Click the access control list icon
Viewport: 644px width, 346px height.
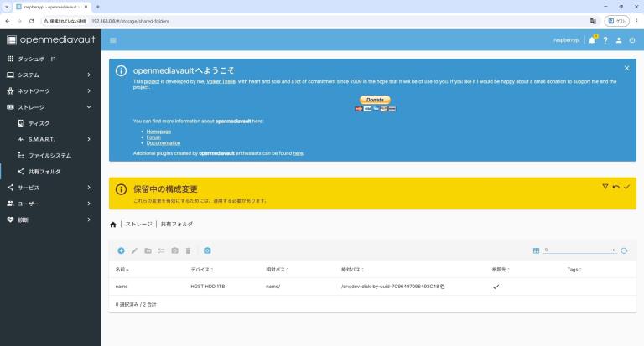161,250
